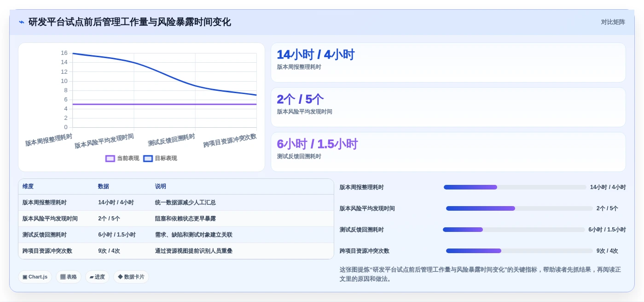Click table cell 2个 / 5个

(x=109, y=219)
